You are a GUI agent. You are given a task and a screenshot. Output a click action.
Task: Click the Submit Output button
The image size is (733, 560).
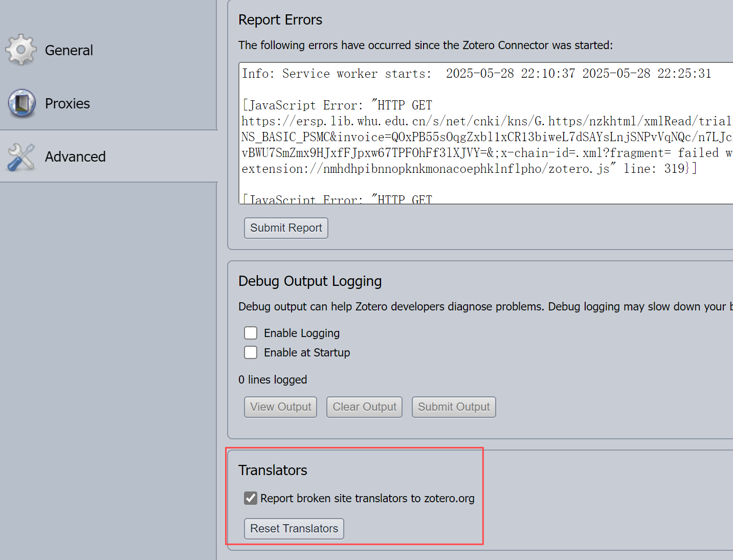click(454, 407)
